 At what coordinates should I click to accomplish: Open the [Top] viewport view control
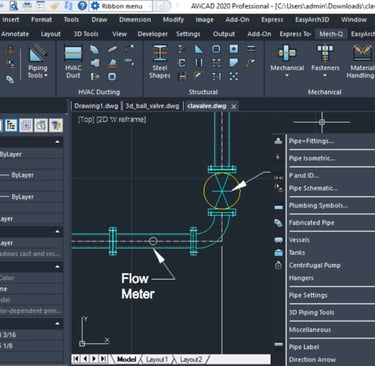tap(86, 119)
